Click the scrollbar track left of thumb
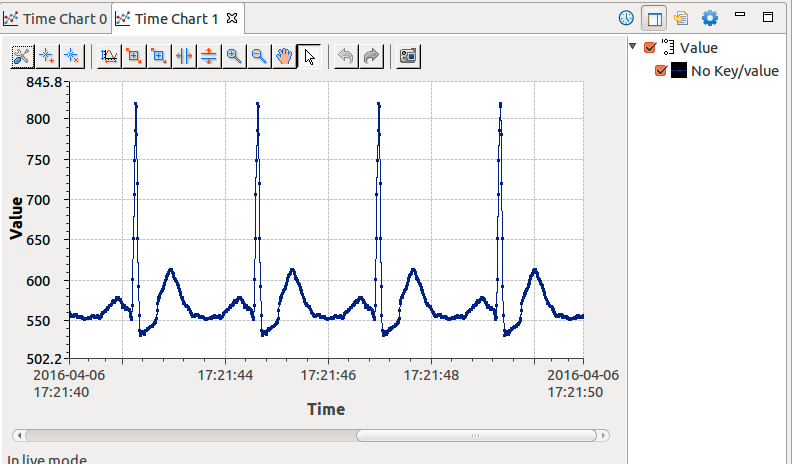Image resolution: width=792 pixels, height=464 pixels. click(x=190, y=435)
